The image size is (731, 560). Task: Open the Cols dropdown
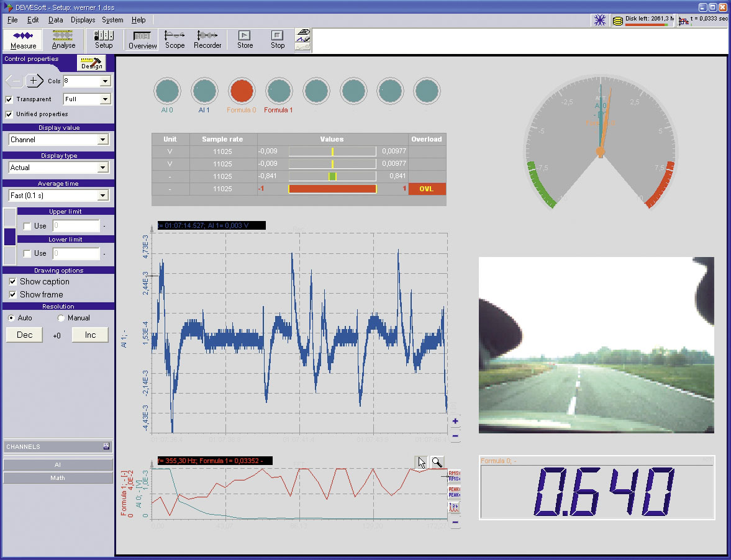pos(106,81)
